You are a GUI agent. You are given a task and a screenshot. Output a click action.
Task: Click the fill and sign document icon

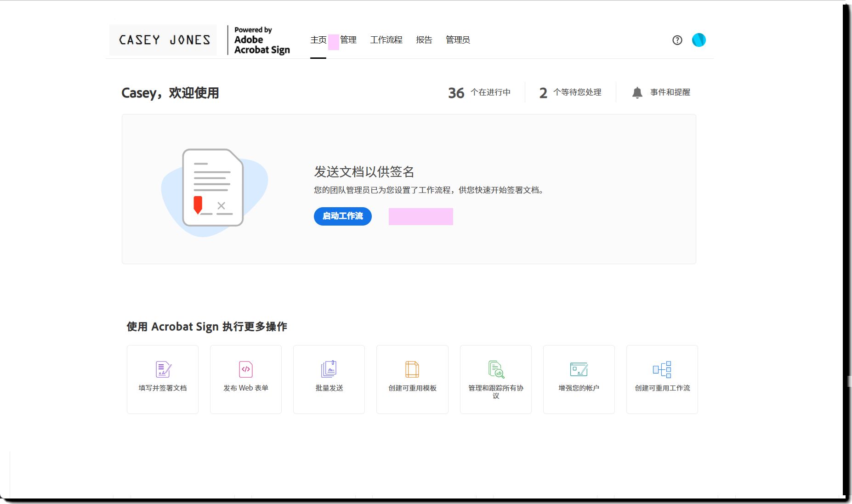coord(163,369)
